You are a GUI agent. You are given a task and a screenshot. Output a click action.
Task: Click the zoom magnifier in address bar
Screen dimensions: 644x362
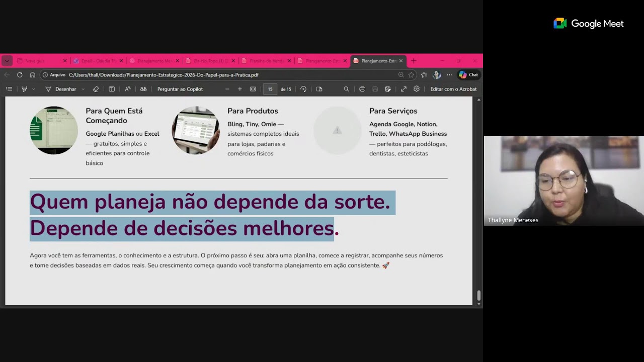401,75
